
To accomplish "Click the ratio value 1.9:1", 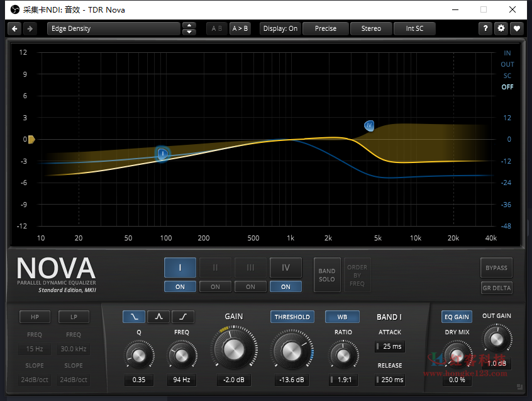I will point(343,380).
